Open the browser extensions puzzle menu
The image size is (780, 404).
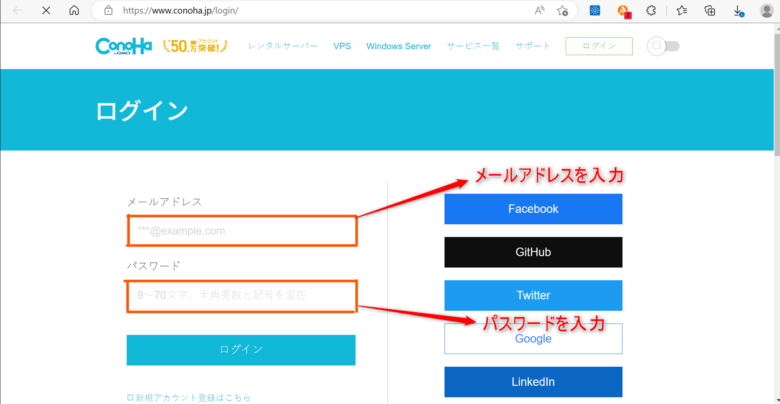tap(651, 10)
